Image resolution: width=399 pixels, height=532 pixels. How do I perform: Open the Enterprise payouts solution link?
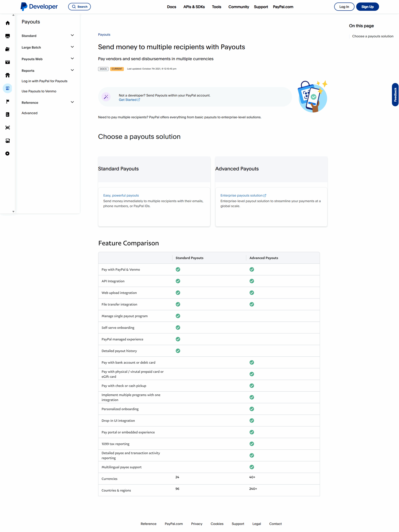coord(243,195)
